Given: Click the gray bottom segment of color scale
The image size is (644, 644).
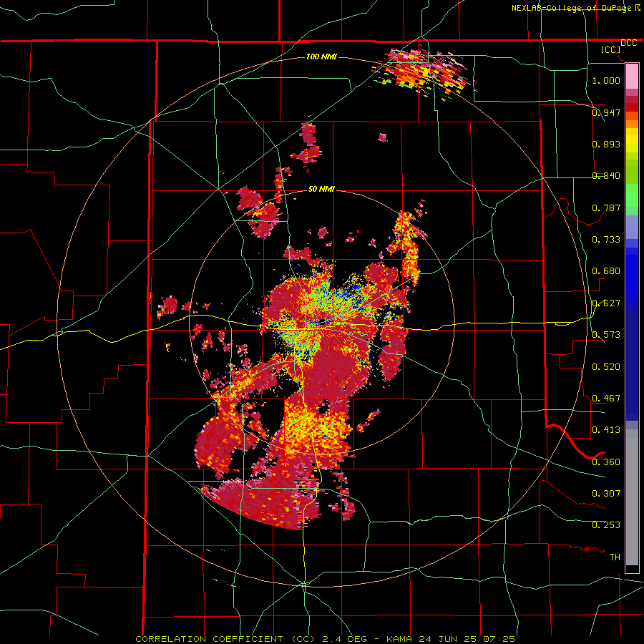Looking at the screenshot, I should click(632, 497).
